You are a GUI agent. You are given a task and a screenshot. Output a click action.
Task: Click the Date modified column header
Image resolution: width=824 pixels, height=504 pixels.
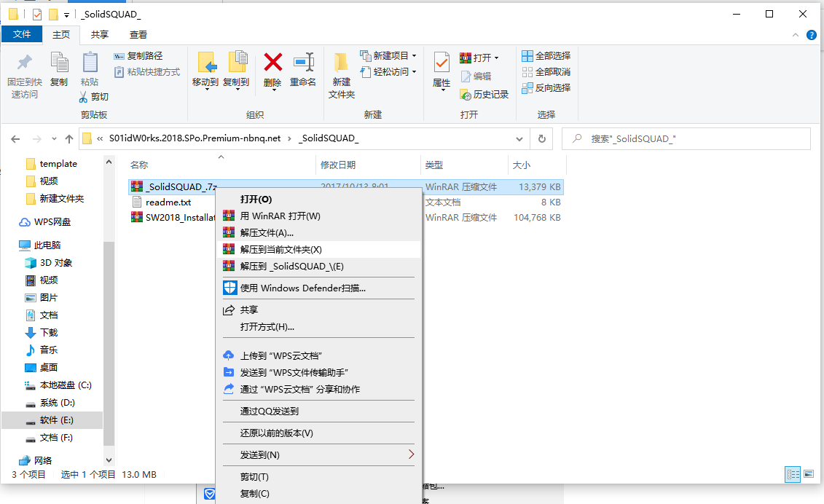pyautogui.click(x=368, y=165)
